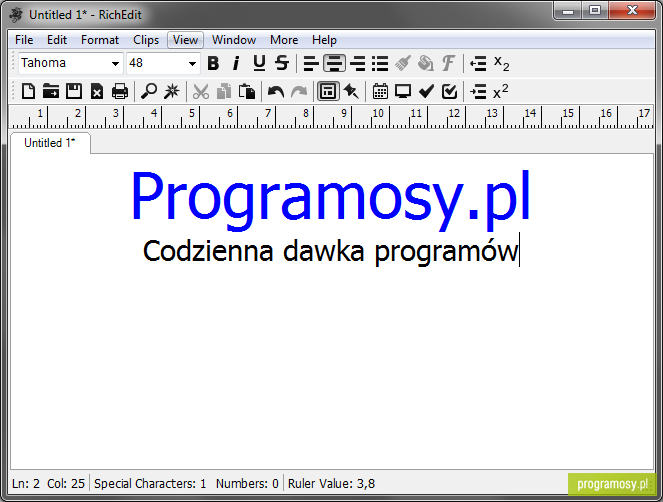Cut the selection with scissors icon
The height and width of the screenshot is (502, 663).
(201, 91)
